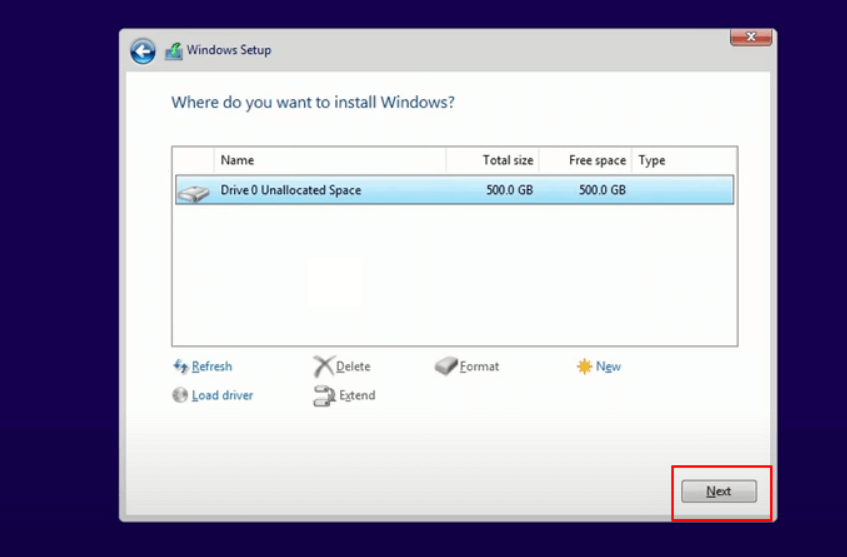The image size is (847, 557).
Task: Click the blue back arrow icon
Action: click(x=143, y=51)
